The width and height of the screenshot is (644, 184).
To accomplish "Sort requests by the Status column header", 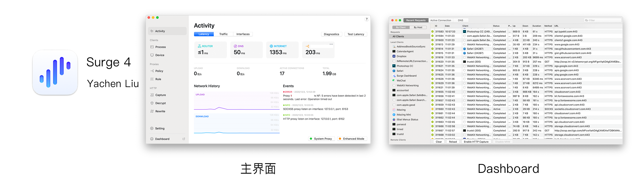I will click(x=496, y=26).
